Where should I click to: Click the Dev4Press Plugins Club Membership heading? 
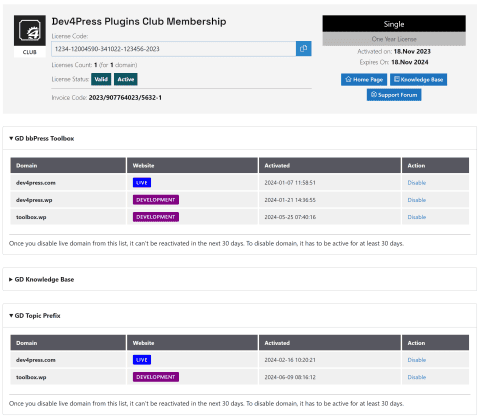[139, 21]
